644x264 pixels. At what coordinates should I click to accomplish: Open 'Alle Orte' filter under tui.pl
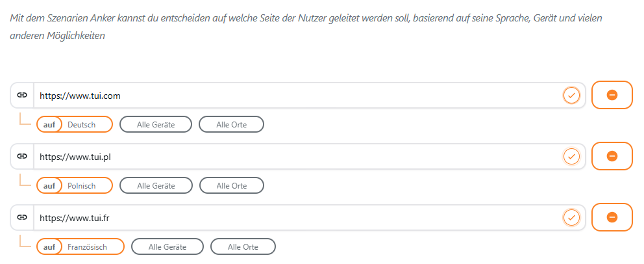(x=231, y=186)
